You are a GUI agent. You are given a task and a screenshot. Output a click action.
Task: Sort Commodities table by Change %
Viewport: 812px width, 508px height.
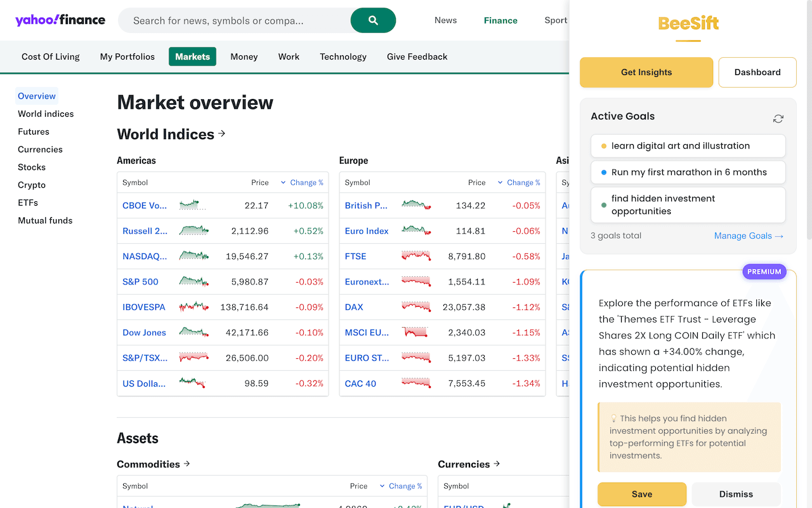click(402, 486)
